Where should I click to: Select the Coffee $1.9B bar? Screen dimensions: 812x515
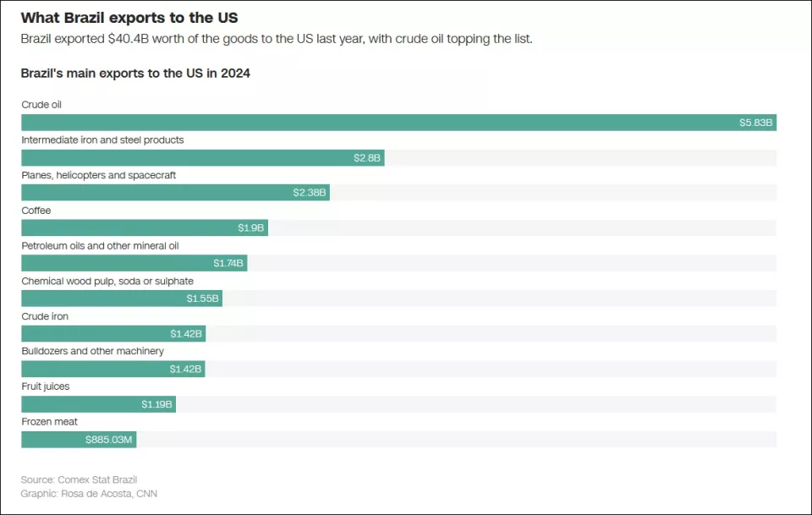click(145, 227)
